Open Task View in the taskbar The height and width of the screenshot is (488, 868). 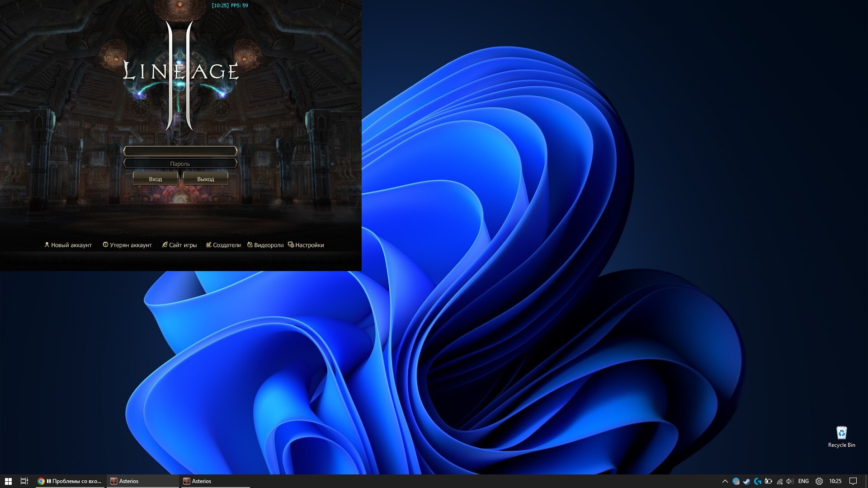point(24,481)
